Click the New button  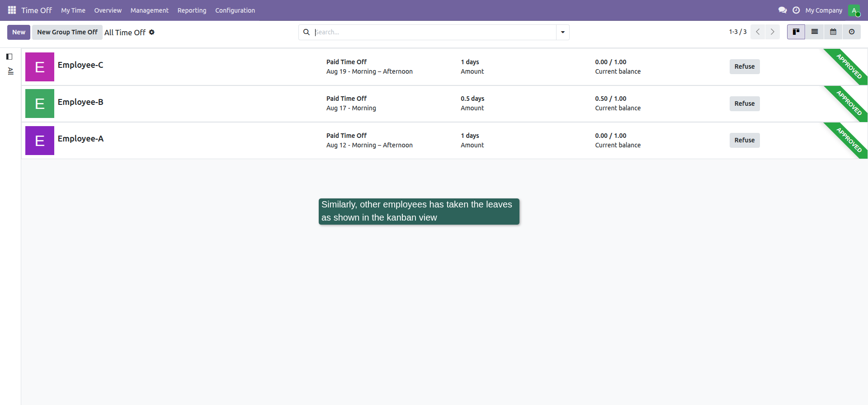click(x=19, y=32)
